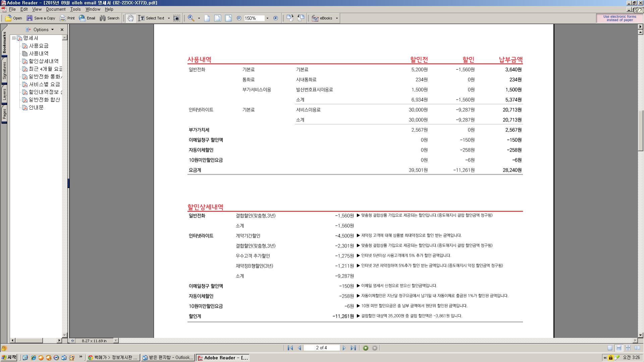Switch to Single Page layout
This screenshot has width=644, height=362.
(610, 348)
